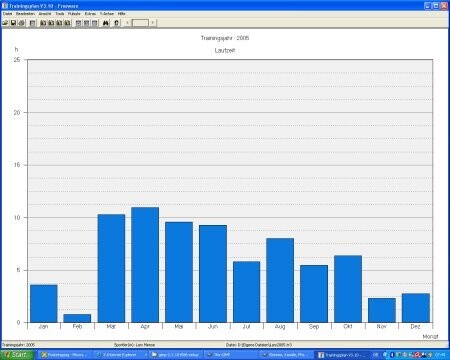The width and height of the screenshot is (450, 360).
Task: Click the toolbar icon right of the binoculars
Action: 116,23
